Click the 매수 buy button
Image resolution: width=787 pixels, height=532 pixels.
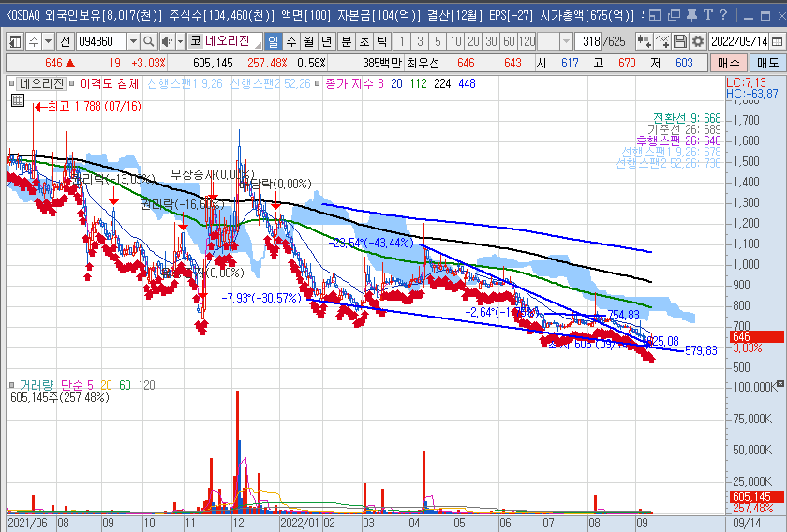(729, 64)
